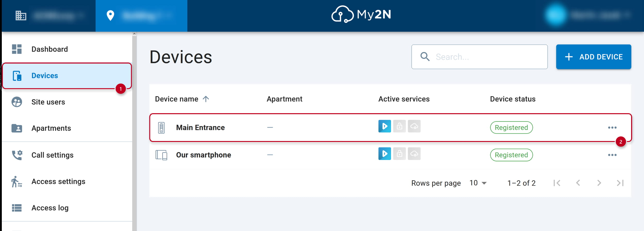Click the search magnifier icon
The height and width of the screenshot is (231, 644).
click(x=425, y=57)
